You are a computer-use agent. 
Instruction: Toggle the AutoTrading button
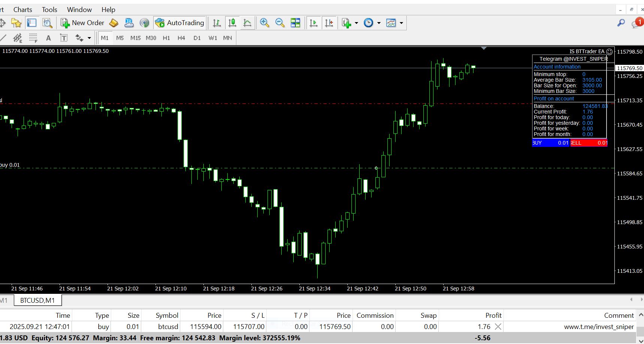[x=180, y=23]
